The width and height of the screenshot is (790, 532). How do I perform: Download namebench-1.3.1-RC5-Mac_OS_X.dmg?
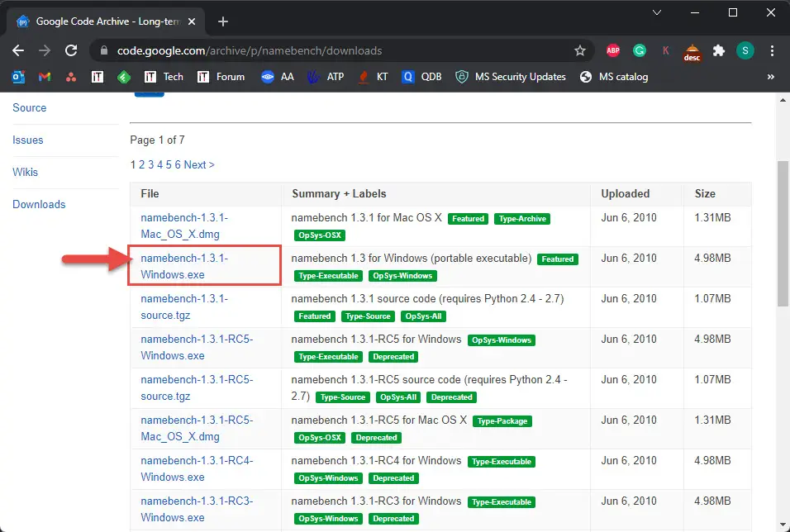pos(197,428)
